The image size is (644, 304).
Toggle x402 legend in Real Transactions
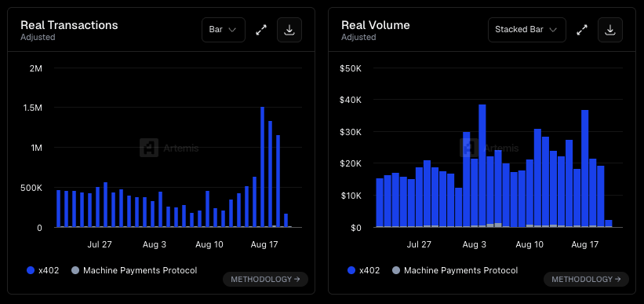tap(42, 270)
